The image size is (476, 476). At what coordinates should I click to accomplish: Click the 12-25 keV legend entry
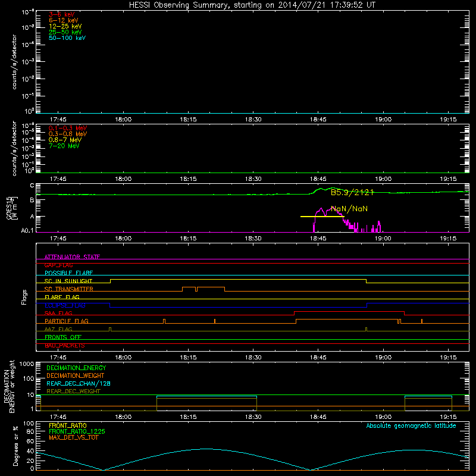pyautogui.click(x=65, y=26)
